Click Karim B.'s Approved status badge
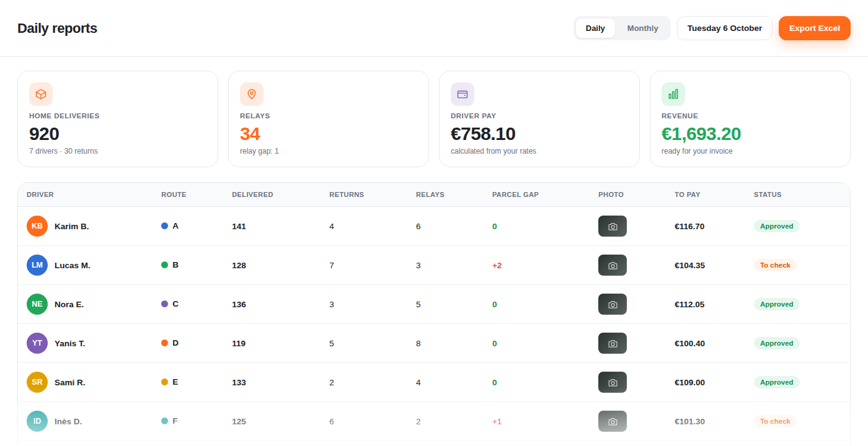This screenshot has width=868, height=446. point(777,226)
